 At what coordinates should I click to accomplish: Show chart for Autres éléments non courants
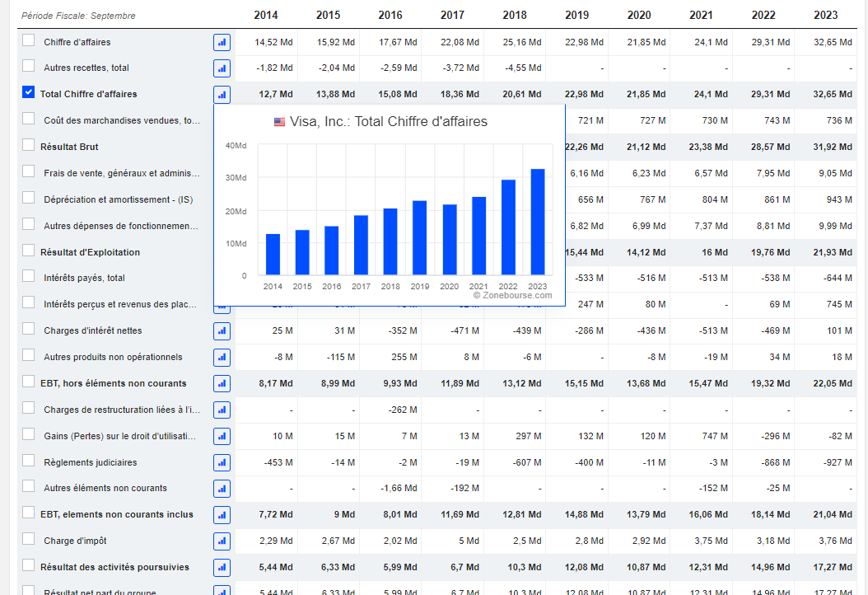(222, 489)
